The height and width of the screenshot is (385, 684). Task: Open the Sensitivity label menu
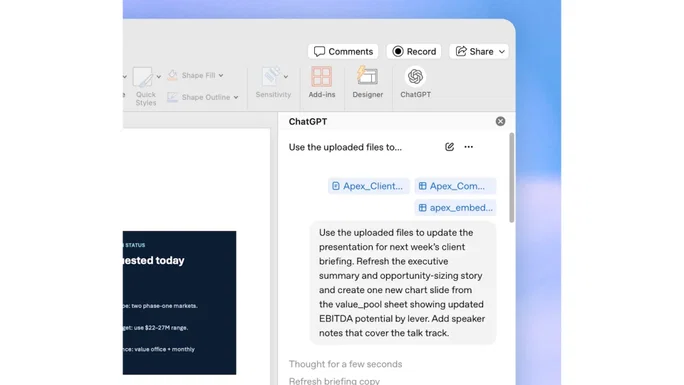coord(274,82)
